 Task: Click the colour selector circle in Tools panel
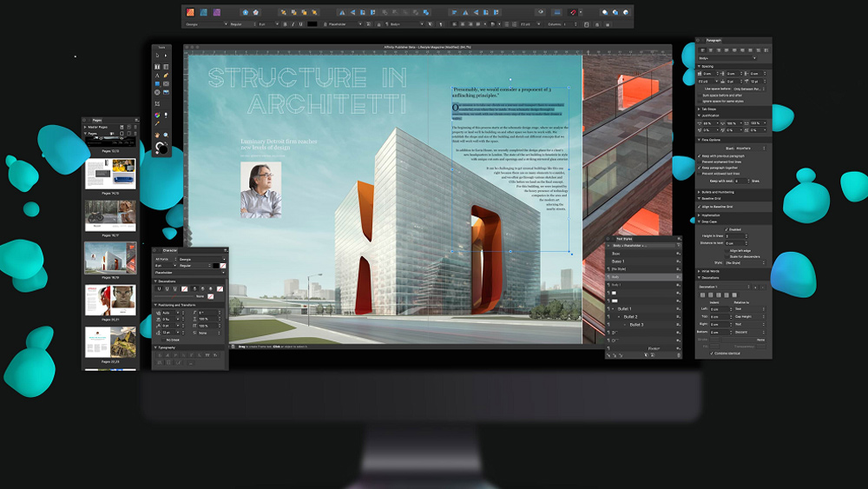pos(161,149)
